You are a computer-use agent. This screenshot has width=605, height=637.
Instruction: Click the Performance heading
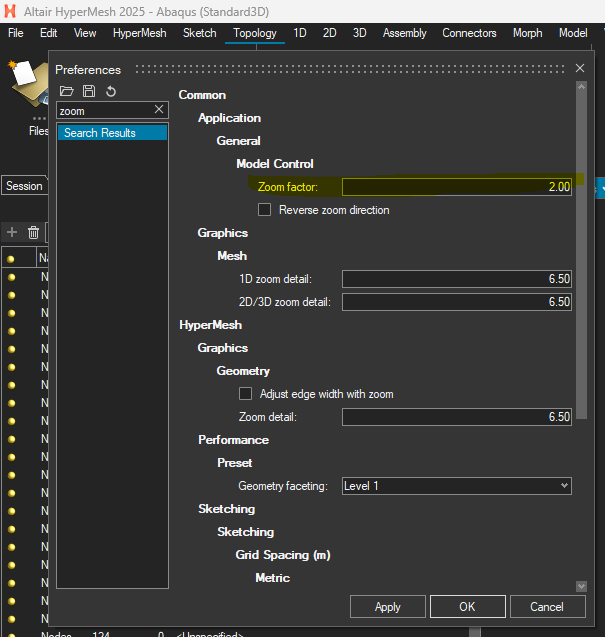click(233, 440)
